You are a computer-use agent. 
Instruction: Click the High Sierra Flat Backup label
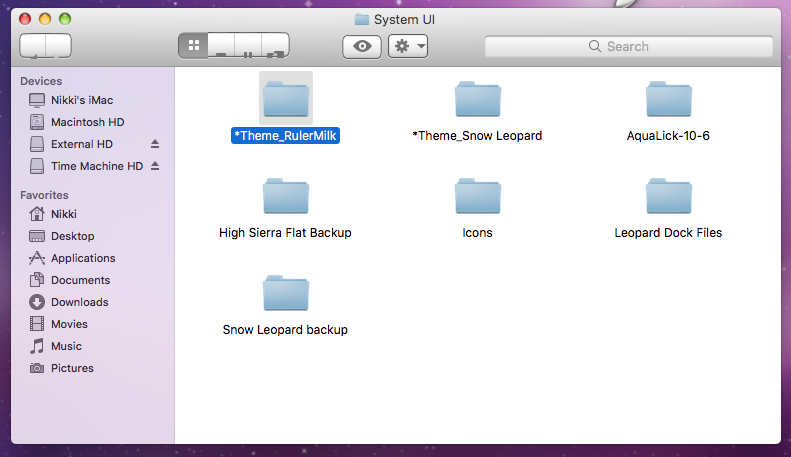coord(285,233)
